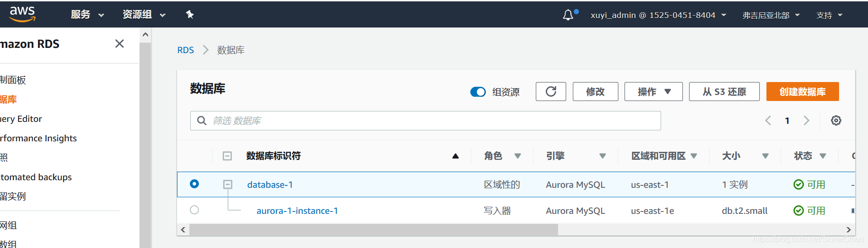Viewport: 868px width, 248px height.
Task: Open the 状态 column filter arrow
Action: tap(823, 156)
